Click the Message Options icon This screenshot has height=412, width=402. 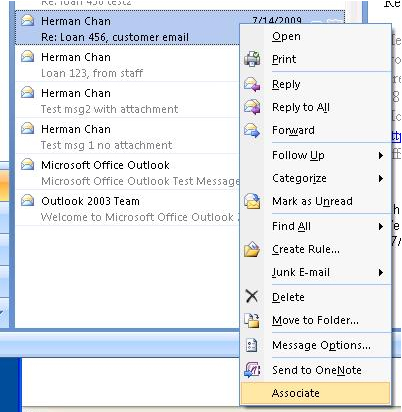click(252, 345)
